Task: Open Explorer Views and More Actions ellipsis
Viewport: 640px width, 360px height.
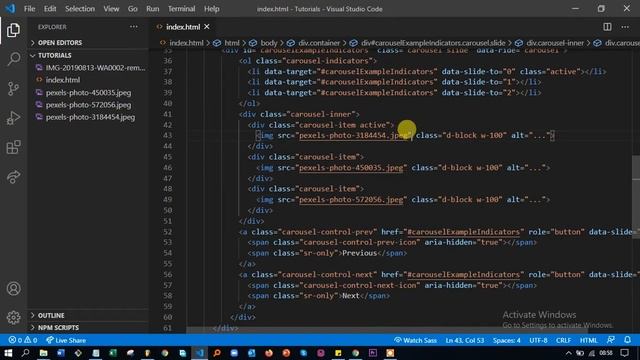Action: pos(133,27)
